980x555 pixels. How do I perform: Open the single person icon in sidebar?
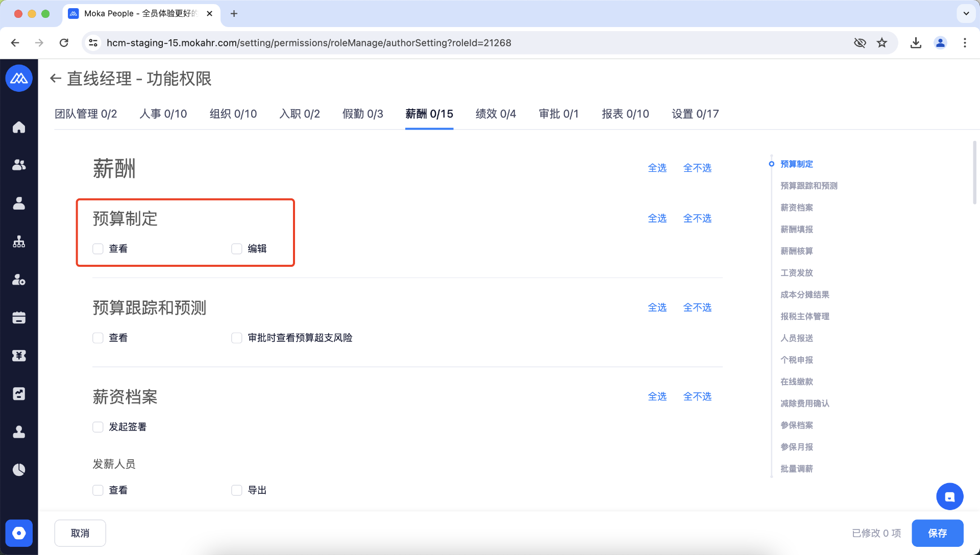pos(19,203)
